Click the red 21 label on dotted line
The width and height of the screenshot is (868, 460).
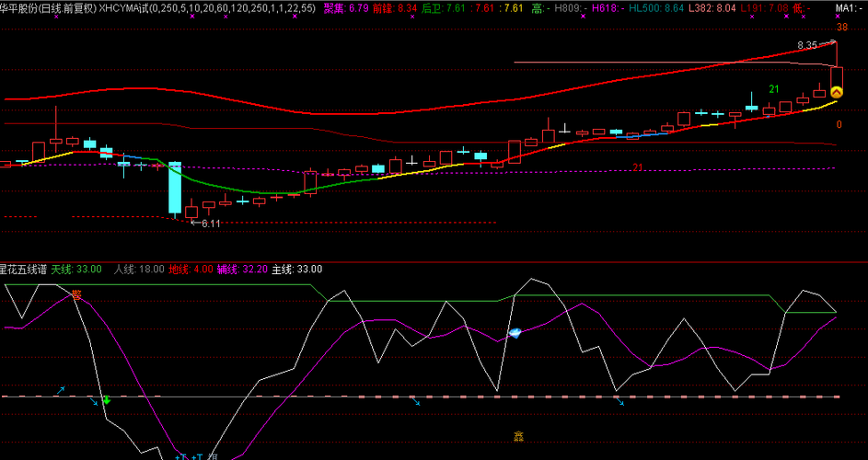click(638, 167)
